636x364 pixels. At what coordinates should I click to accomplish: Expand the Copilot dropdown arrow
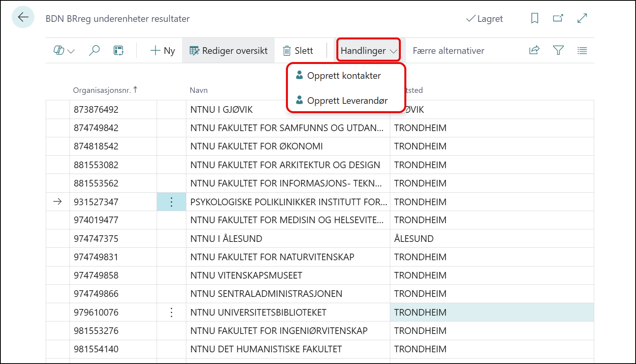[x=71, y=51]
